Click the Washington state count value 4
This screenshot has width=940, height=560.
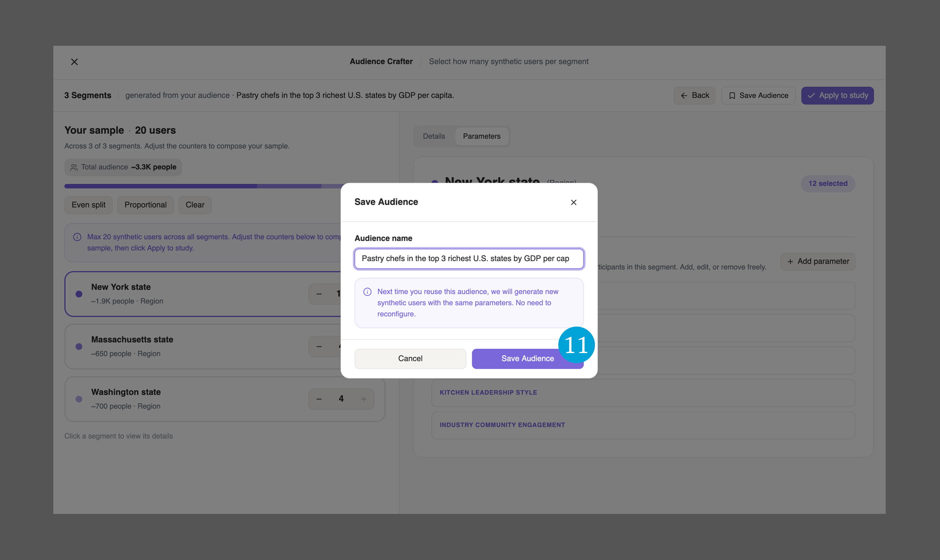click(x=341, y=399)
